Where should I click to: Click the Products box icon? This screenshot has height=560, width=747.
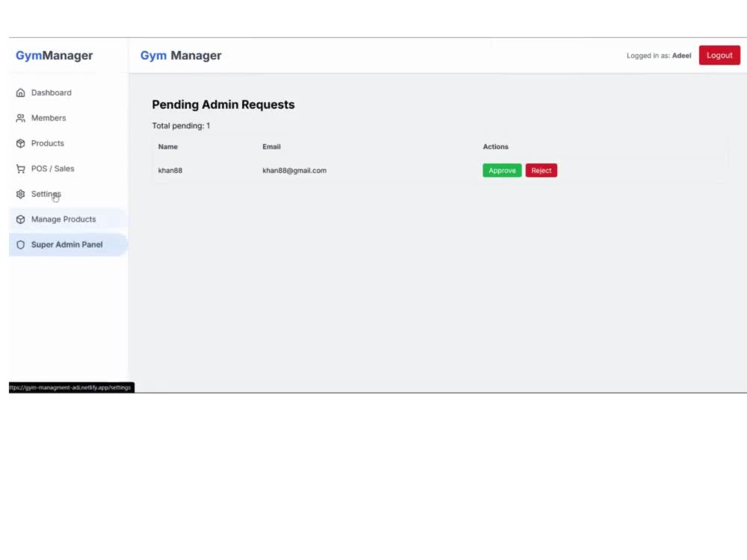coord(20,143)
